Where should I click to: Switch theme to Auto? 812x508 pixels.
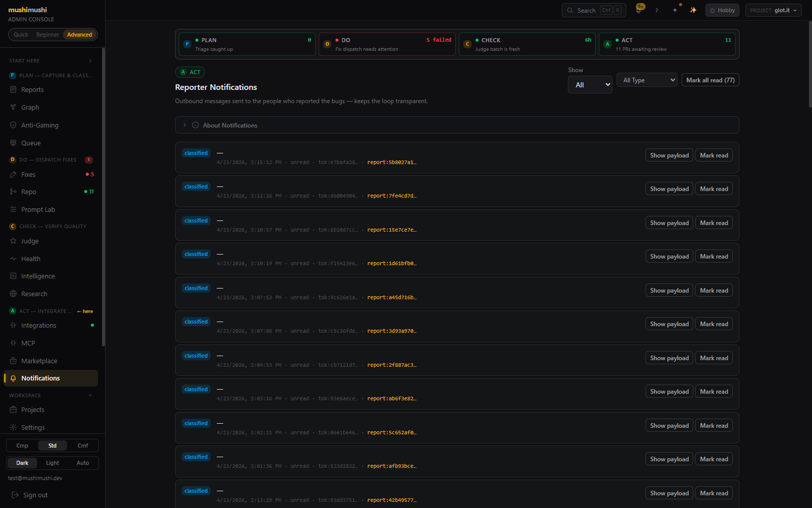[83, 463]
